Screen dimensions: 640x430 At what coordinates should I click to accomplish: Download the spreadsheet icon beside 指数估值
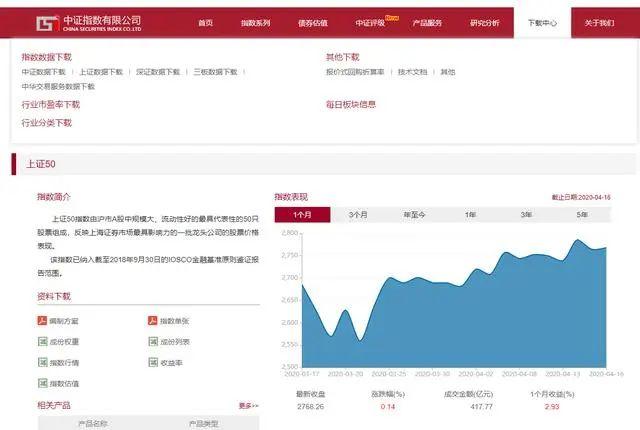click(x=42, y=383)
